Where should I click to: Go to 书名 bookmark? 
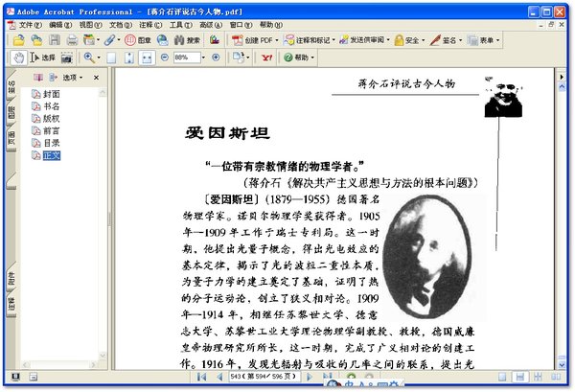(52, 106)
